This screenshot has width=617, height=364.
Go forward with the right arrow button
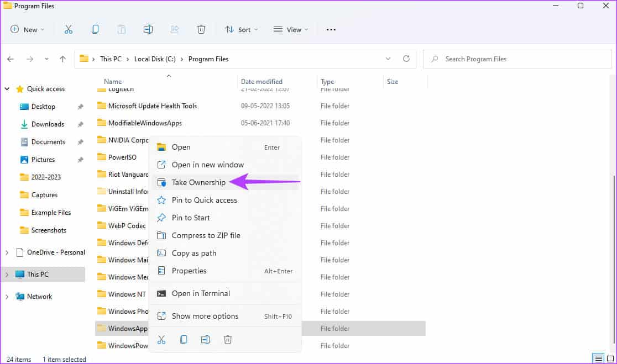coord(29,59)
